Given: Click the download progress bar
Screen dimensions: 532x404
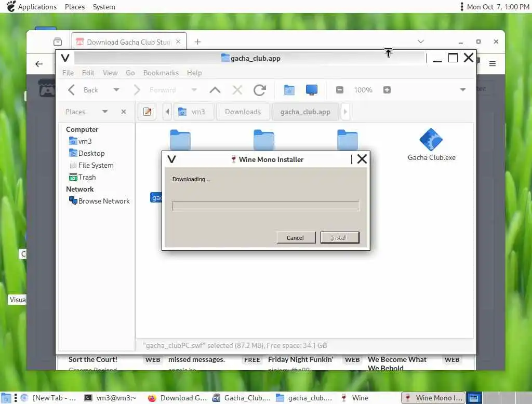Looking at the screenshot, I should [265, 206].
